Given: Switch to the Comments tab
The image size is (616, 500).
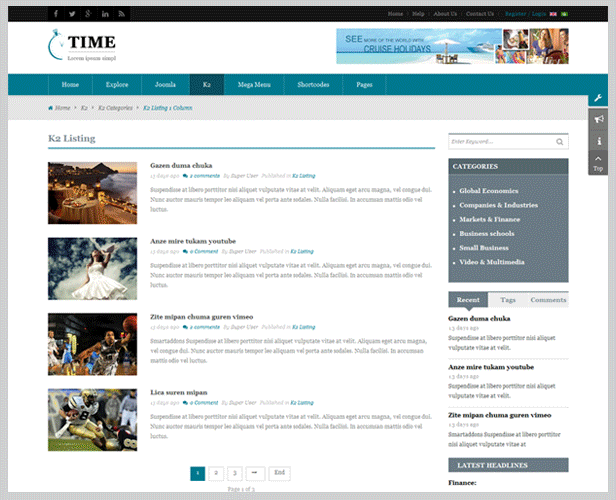Looking at the screenshot, I should pos(548,300).
